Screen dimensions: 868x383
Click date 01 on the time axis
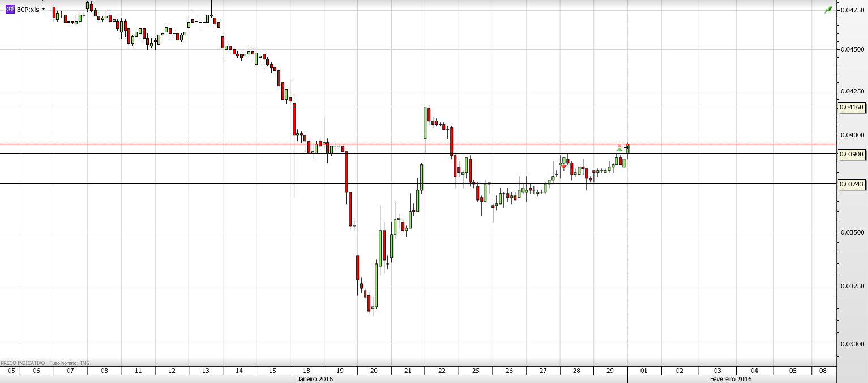644,371
